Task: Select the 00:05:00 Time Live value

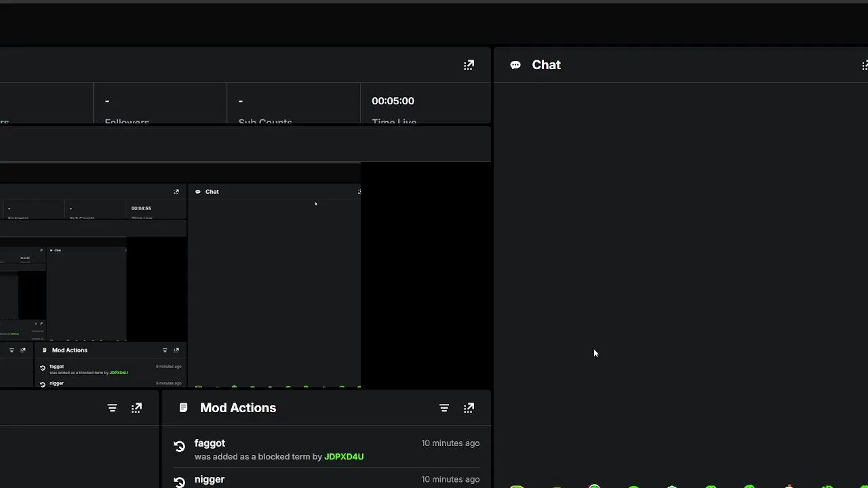Action: point(393,101)
